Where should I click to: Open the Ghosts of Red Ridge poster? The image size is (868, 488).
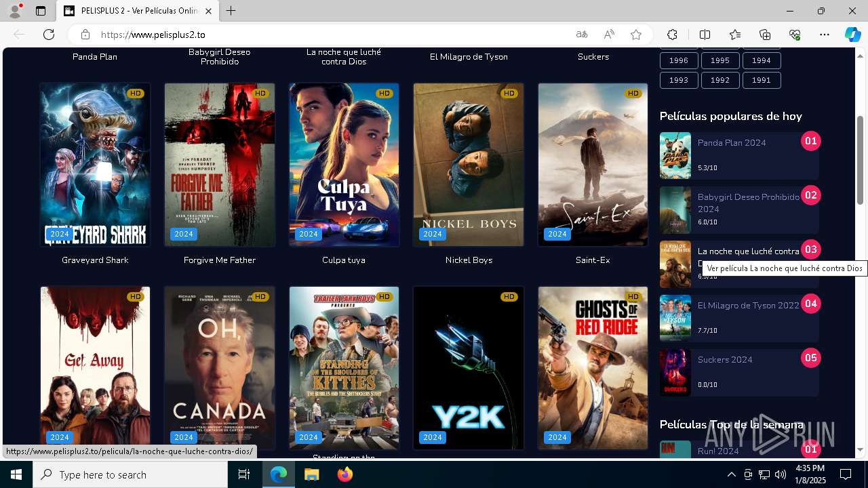click(593, 368)
